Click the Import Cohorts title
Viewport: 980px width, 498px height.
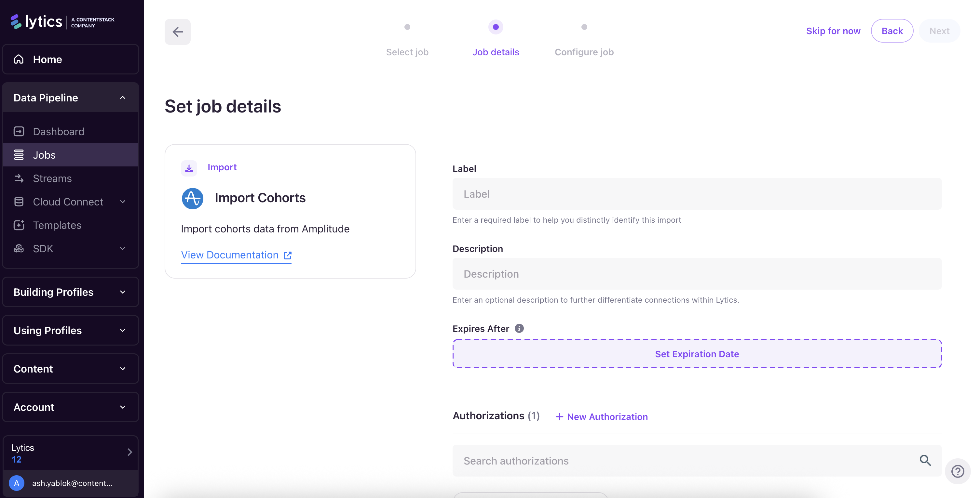(260, 198)
